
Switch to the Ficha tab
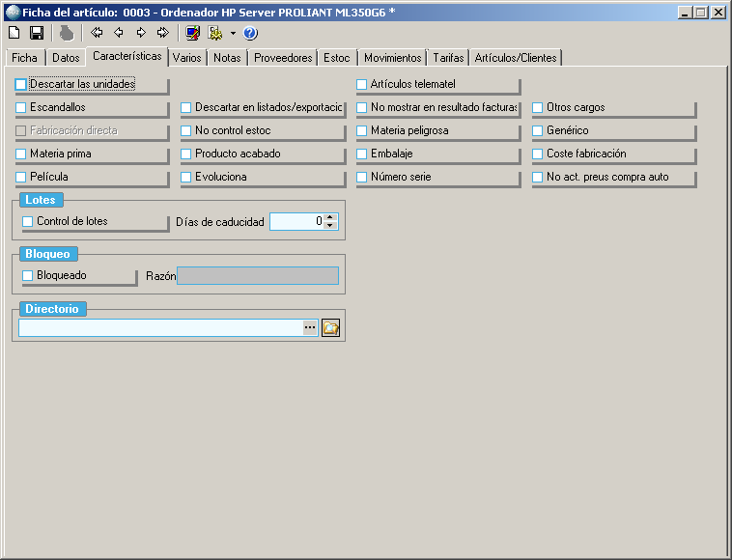24,58
